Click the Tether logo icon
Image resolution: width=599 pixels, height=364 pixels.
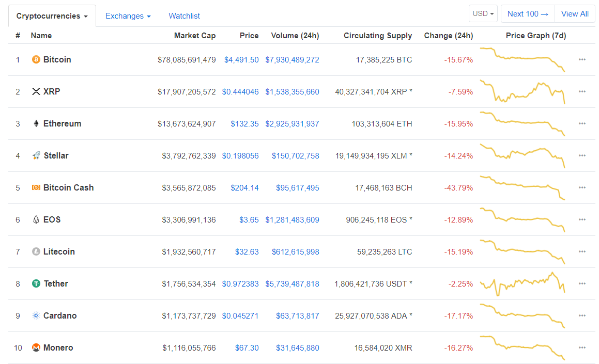pos(36,284)
